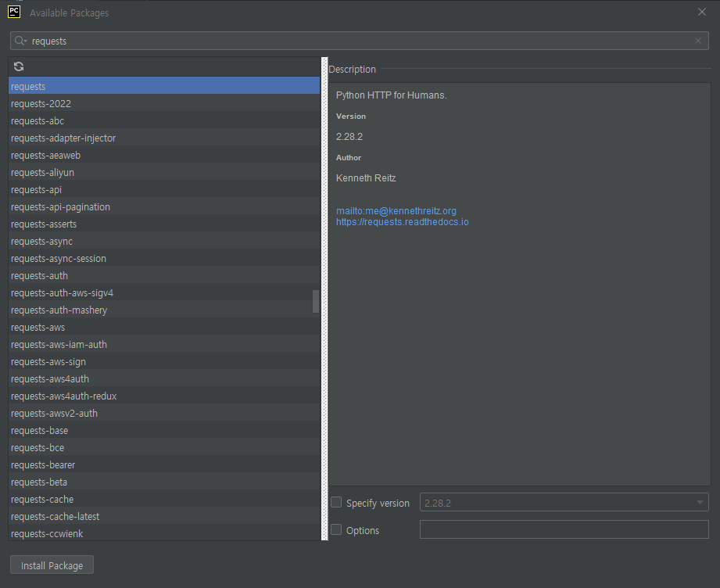
Task: Select requests-bce package
Action: (x=164, y=447)
